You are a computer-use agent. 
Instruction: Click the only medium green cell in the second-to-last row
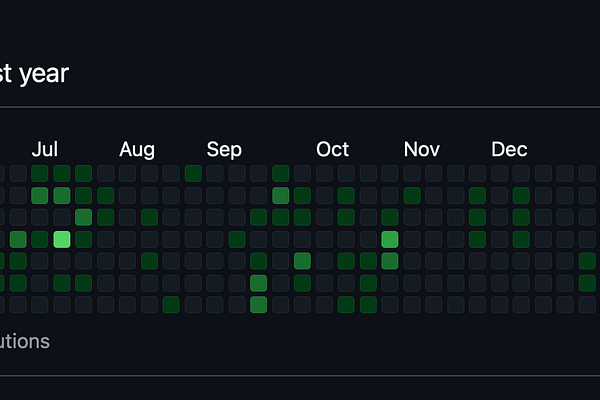pos(259,283)
